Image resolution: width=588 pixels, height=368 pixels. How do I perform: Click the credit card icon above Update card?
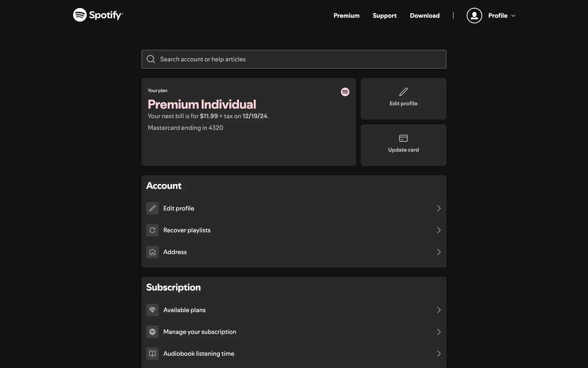point(403,138)
